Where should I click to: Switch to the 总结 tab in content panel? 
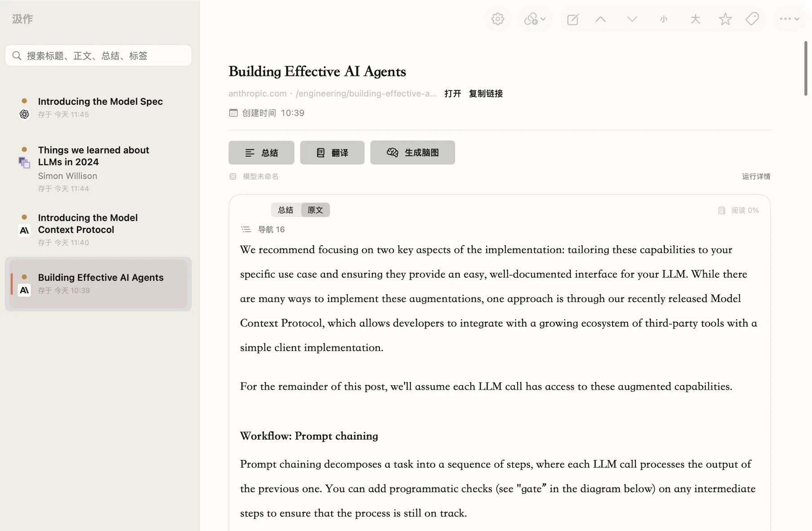[286, 210]
